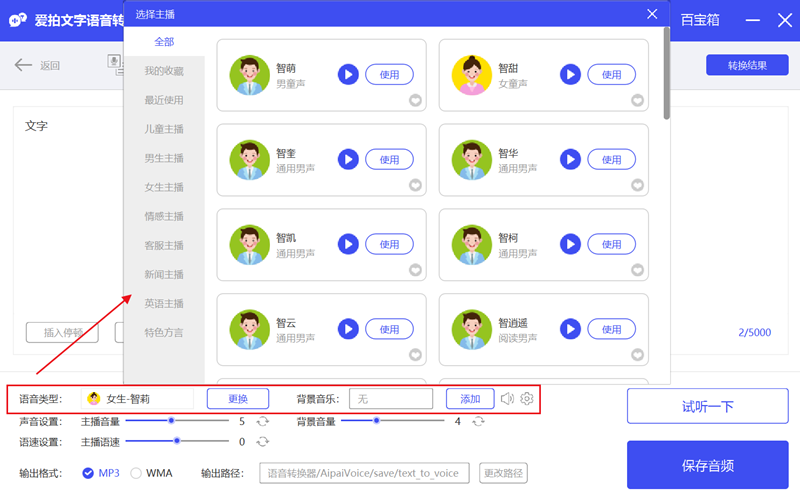The width and height of the screenshot is (800, 502).
Task: Favorite the 智逍遥 voice with heart icon
Action: click(637, 355)
